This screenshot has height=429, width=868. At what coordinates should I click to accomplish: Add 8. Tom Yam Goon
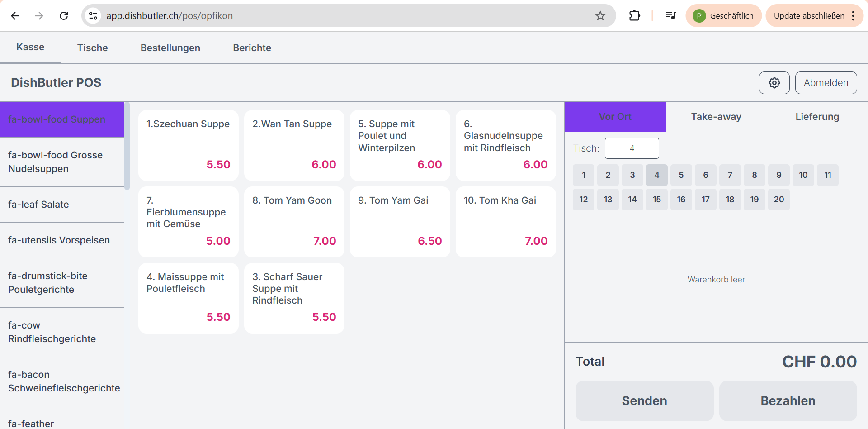tap(294, 222)
